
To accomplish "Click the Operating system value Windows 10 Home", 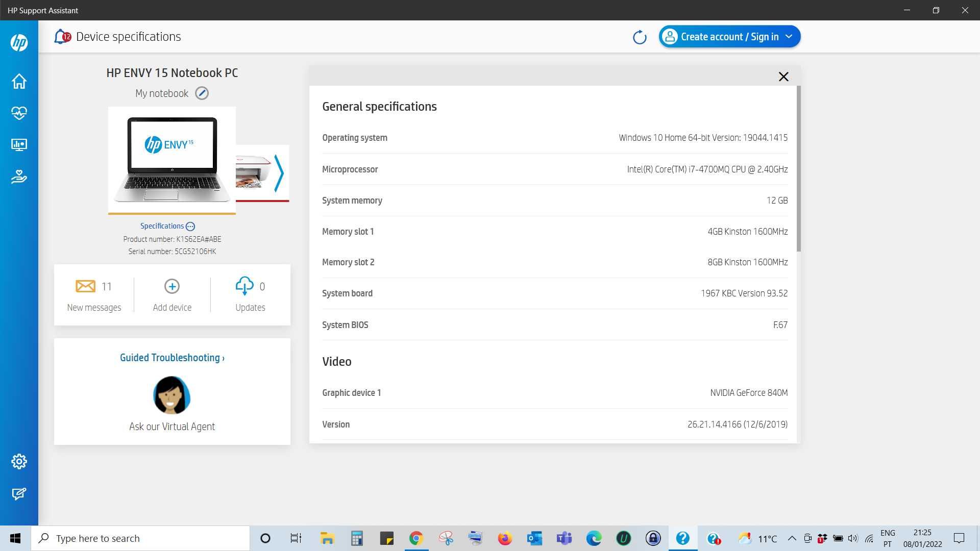I will point(703,138).
